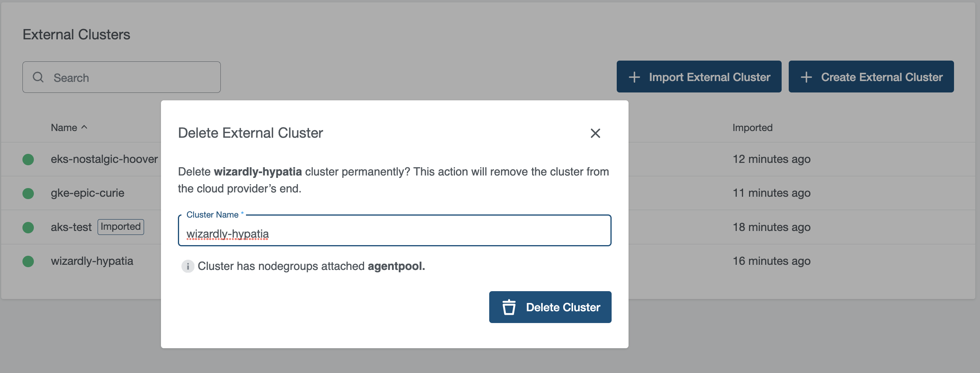Select the aks-test cluster row
The width and height of the screenshot is (980, 373).
click(x=71, y=227)
